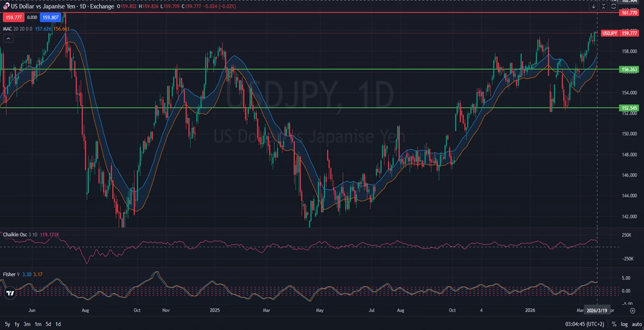Screen dimensions: 644x330
Task: Click the 161.770 red price level label
Action: (x=630, y=12)
